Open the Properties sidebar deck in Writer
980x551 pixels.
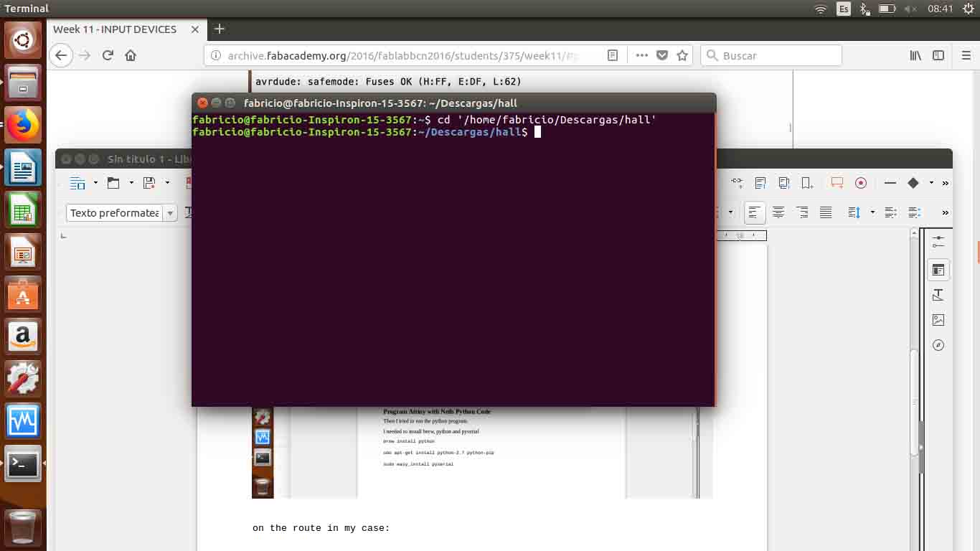(938, 270)
